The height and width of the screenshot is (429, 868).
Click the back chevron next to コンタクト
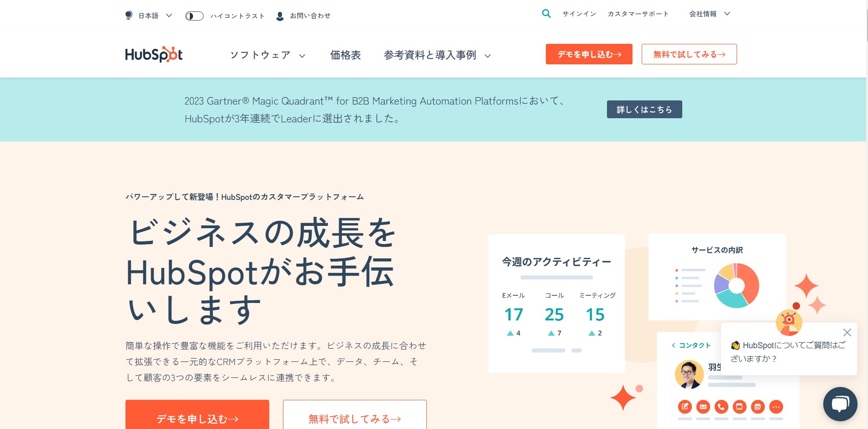click(674, 345)
